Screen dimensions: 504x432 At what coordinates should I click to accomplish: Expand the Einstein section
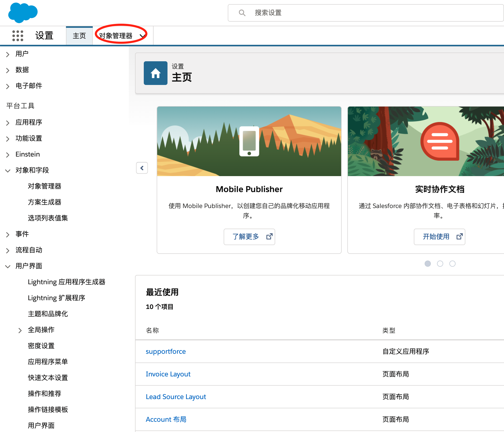(8, 154)
